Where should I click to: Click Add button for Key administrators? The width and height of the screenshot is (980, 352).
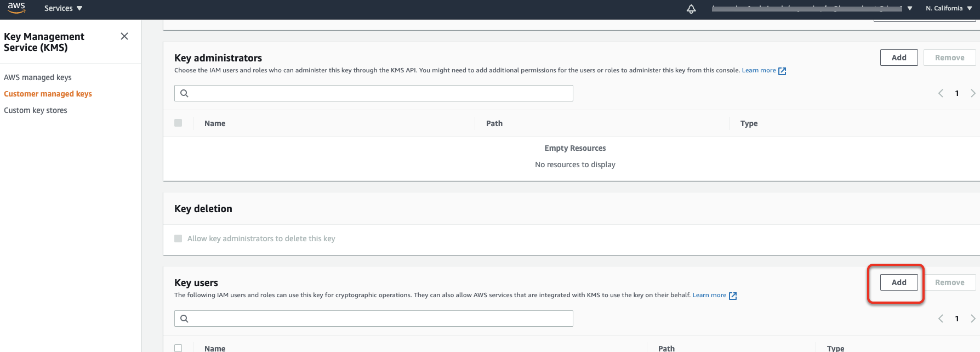coord(899,58)
